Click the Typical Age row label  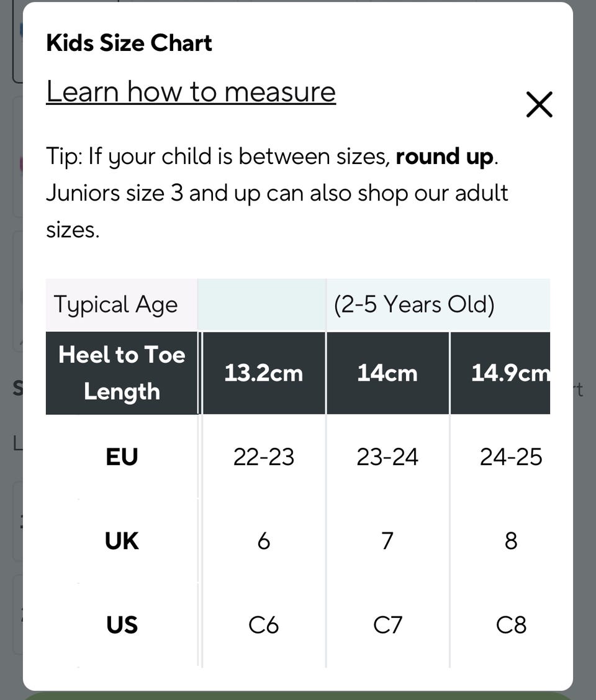click(x=116, y=304)
